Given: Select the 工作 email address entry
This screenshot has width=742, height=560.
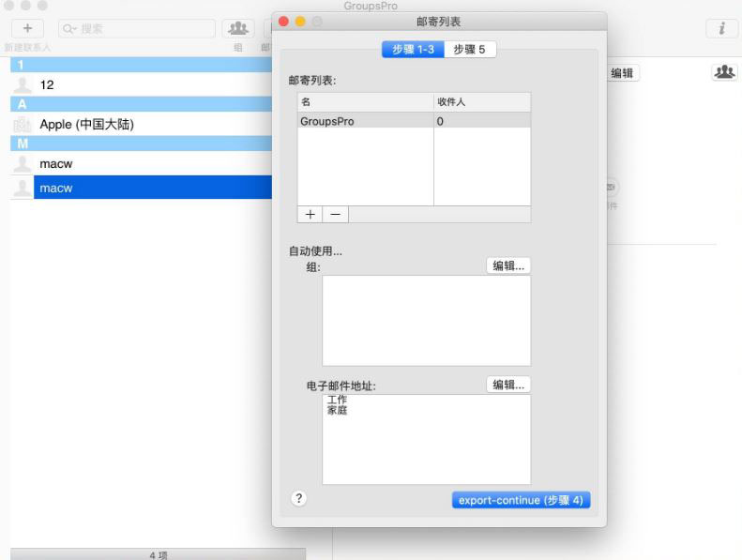Looking at the screenshot, I should [337, 400].
